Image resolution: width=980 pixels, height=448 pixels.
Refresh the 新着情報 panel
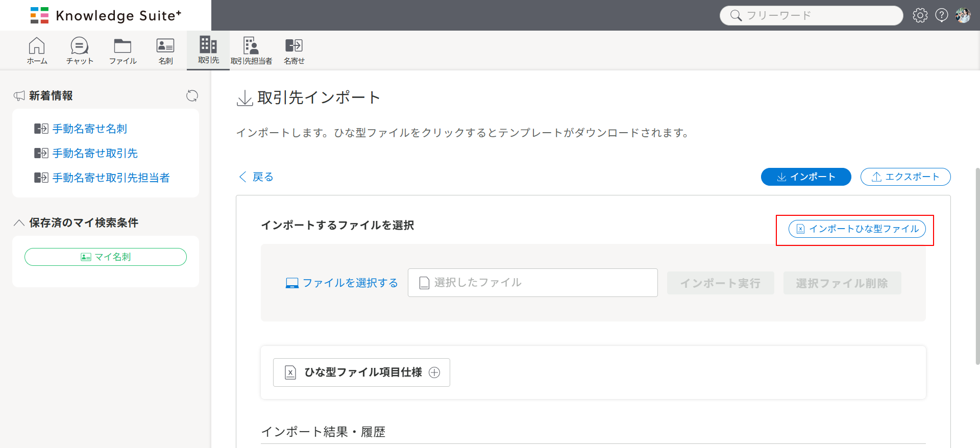click(x=192, y=95)
